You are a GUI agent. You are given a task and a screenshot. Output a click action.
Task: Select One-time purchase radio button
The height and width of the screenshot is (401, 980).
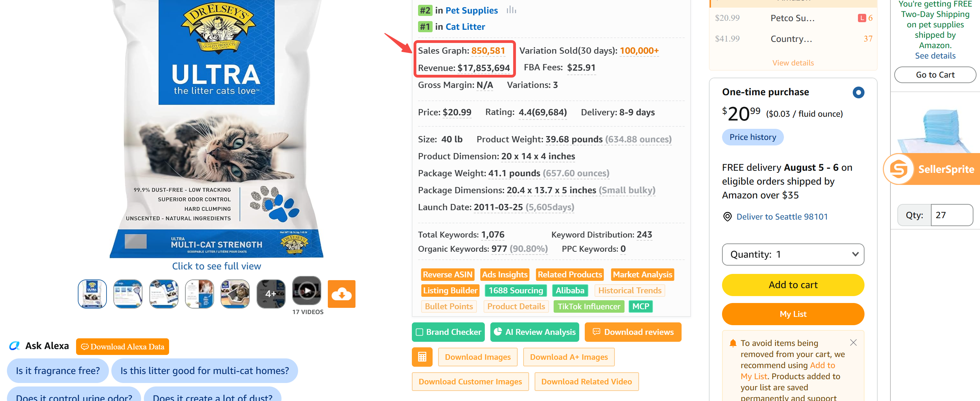[858, 92]
